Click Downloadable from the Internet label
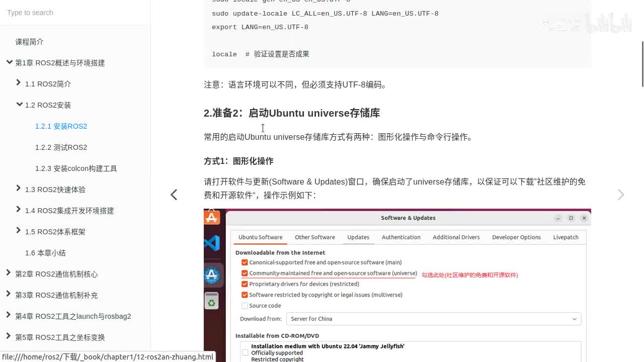The height and width of the screenshot is (362, 644). [x=280, y=252]
